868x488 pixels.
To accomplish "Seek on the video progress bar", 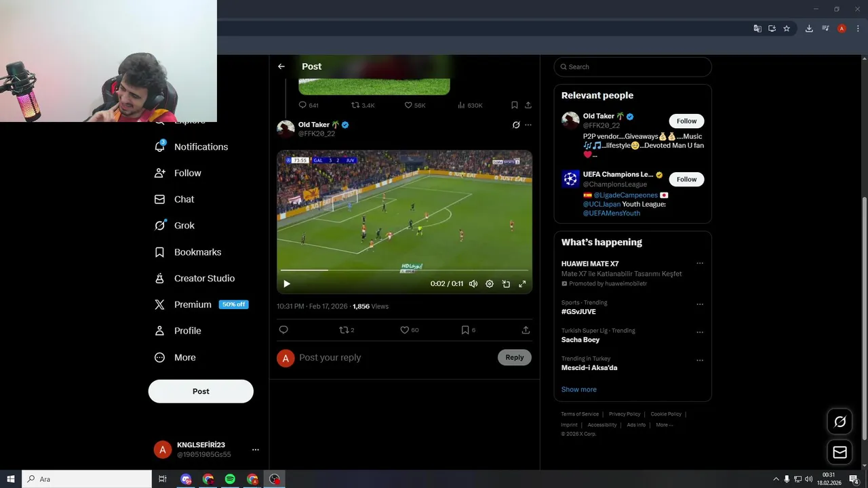I will pyautogui.click(x=404, y=270).
